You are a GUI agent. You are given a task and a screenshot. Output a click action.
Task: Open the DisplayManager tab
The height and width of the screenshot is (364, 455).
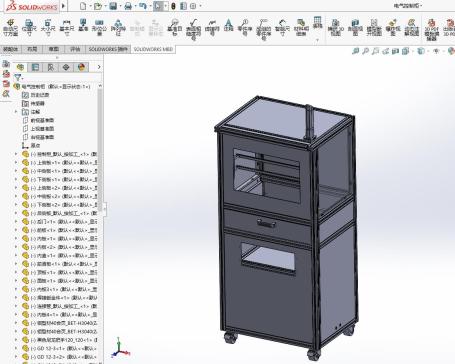click(81, 67)
